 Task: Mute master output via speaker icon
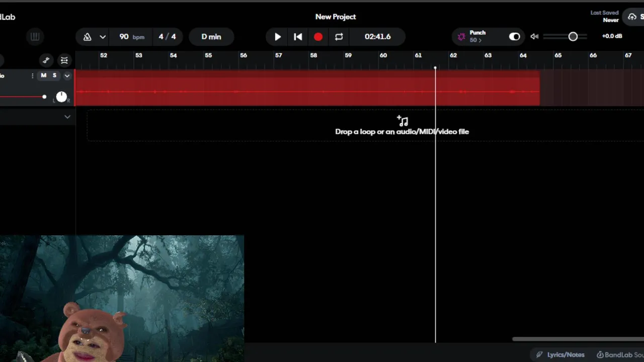(534, 37)
